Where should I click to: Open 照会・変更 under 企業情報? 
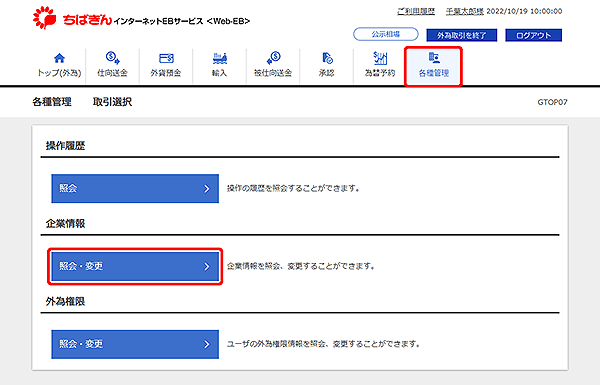pos(135,266)
